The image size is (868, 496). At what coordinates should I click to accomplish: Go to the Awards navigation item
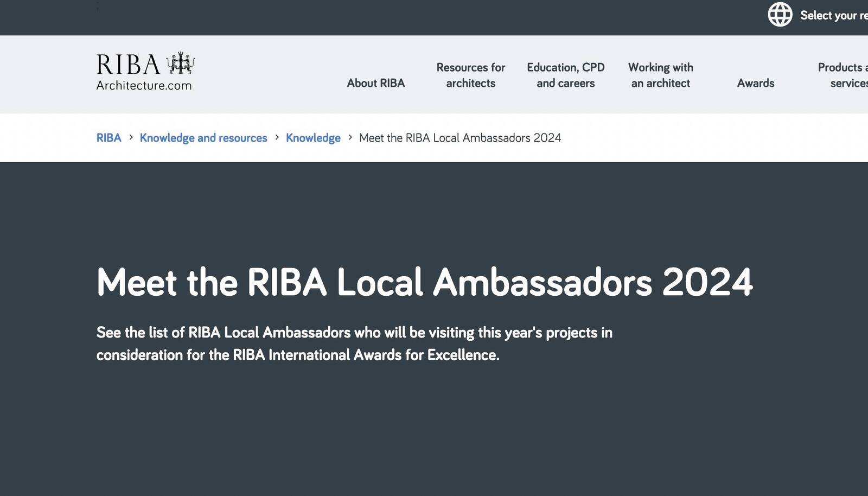755,83
